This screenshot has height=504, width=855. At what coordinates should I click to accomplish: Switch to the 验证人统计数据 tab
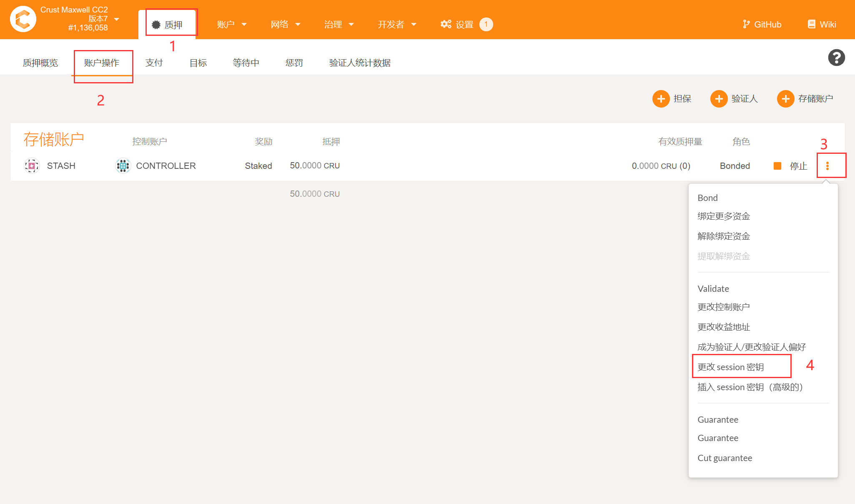pos(360,63)
